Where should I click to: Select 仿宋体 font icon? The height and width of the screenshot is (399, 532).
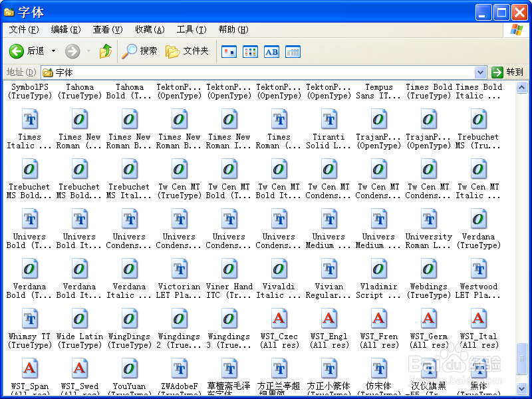pos(379,368)
